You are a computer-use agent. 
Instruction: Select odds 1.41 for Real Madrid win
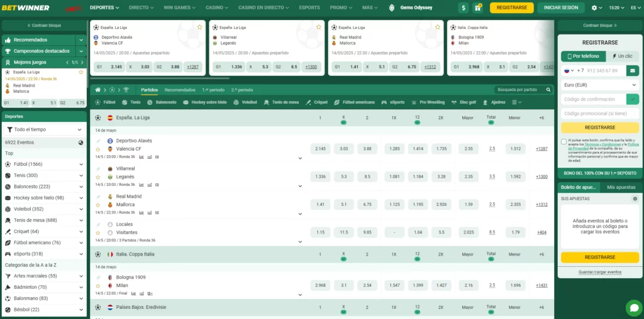(x=320, y=204)
